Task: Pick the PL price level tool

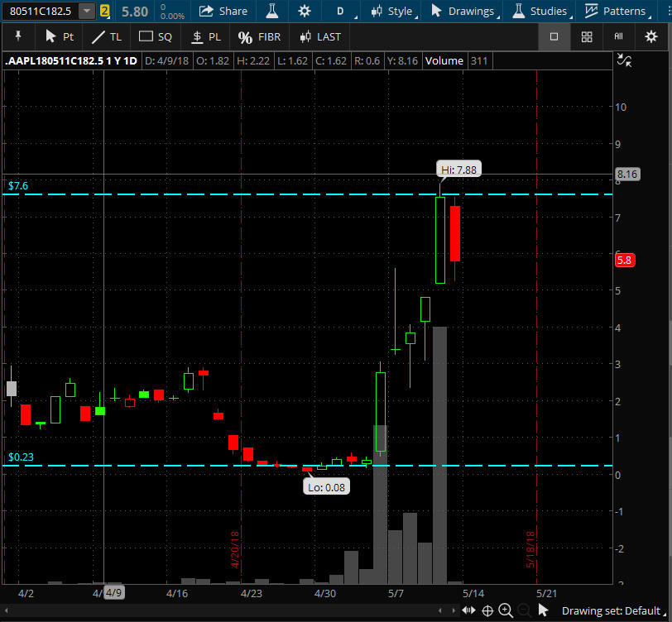Action: tap(206, 36)
